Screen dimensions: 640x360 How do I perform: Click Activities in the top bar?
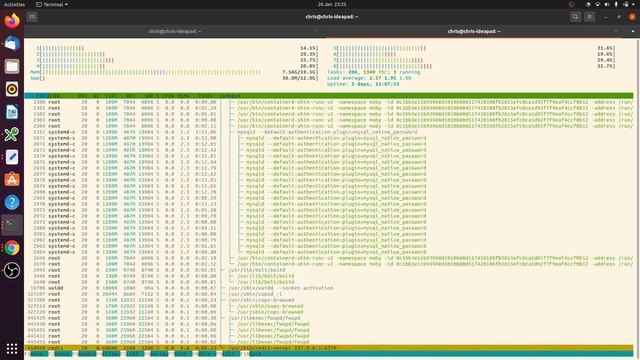click(14, 4)
